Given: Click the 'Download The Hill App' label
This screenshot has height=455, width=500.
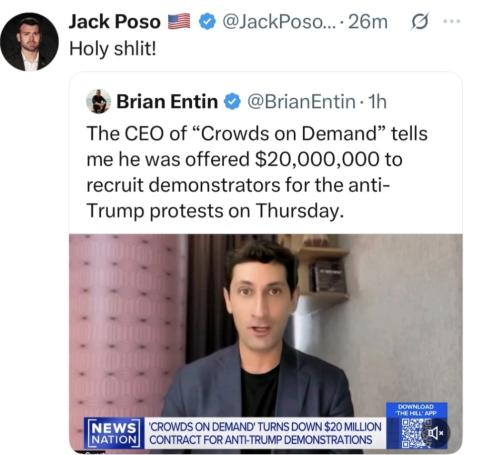Looking at the screenshot, I should click(416, 410).
